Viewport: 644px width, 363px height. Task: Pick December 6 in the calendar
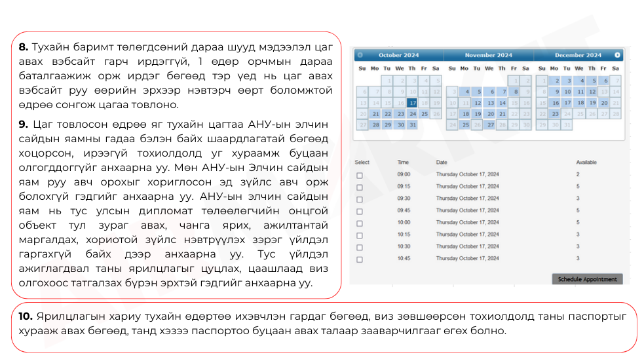tap(604, 81)
